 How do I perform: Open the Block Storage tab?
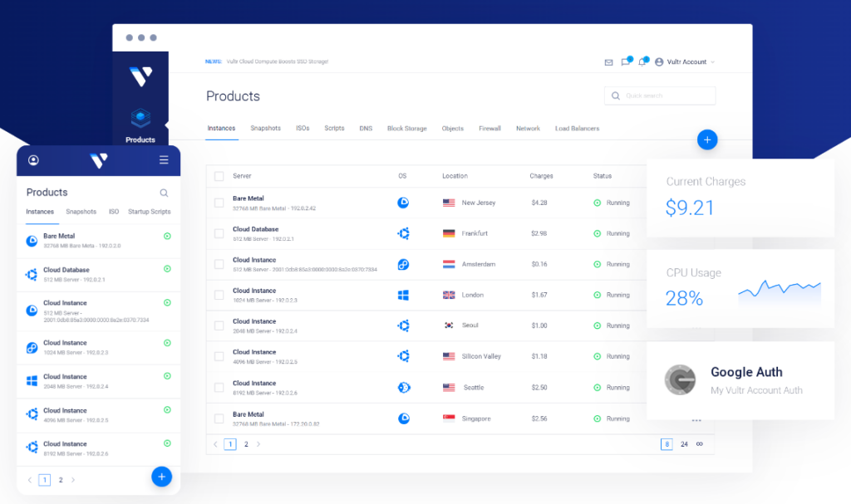(406, 128)
